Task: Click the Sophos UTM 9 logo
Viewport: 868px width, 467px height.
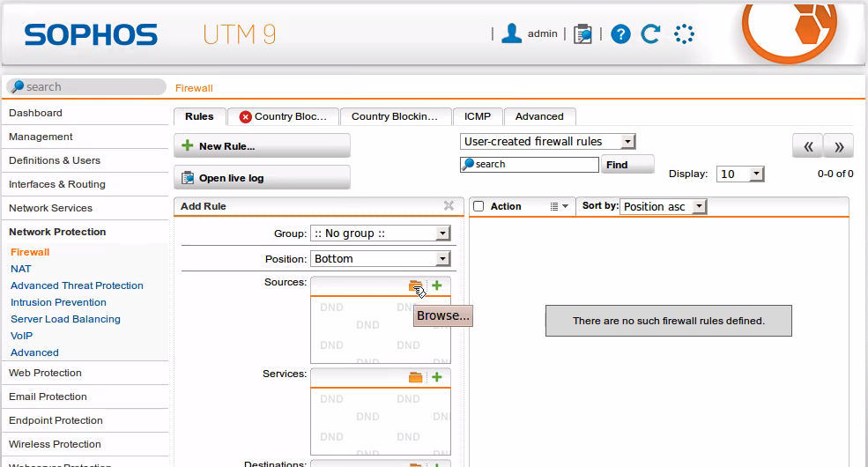Action: tap(150, 34)
